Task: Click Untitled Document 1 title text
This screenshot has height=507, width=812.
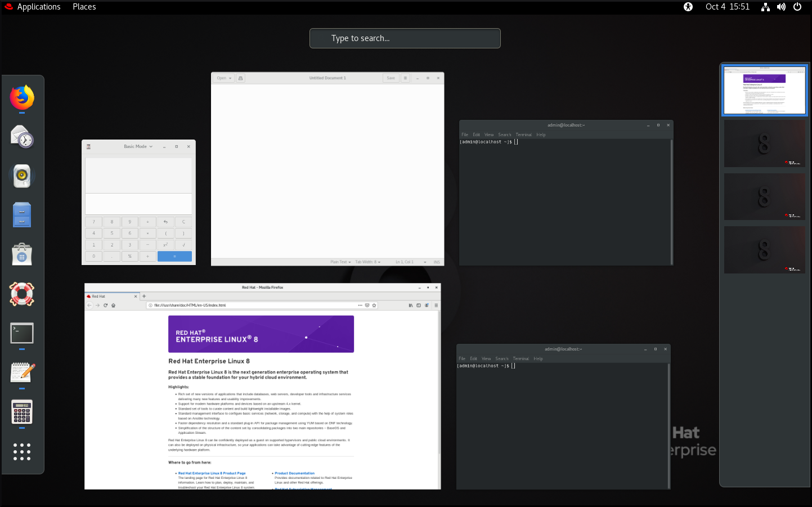Action: (x=328, y=78)
